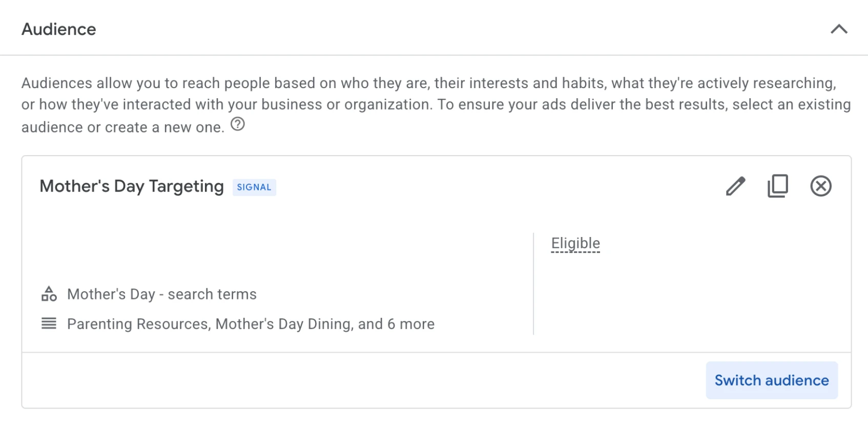The height and width of the screenshot is (431, 868).
Task: Select the pencil icon to edit the audience
Action: 736,186
